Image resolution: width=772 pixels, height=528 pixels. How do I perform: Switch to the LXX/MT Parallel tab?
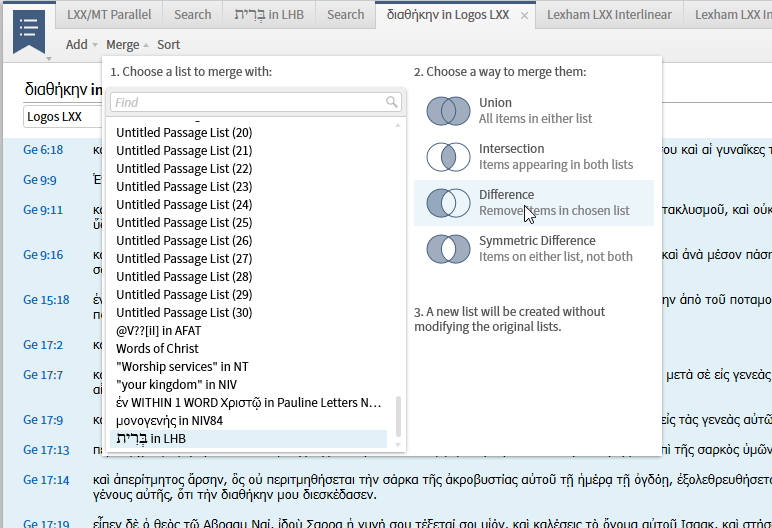pos(109,15)
